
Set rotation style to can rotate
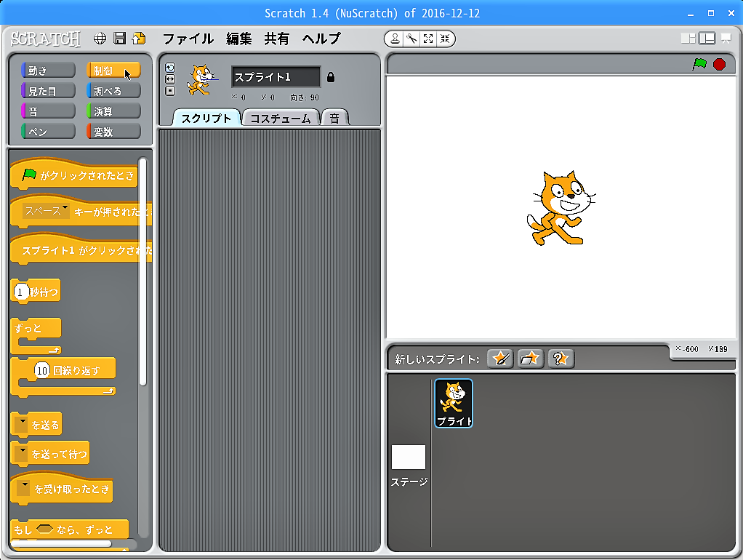[x=170, y=68]
